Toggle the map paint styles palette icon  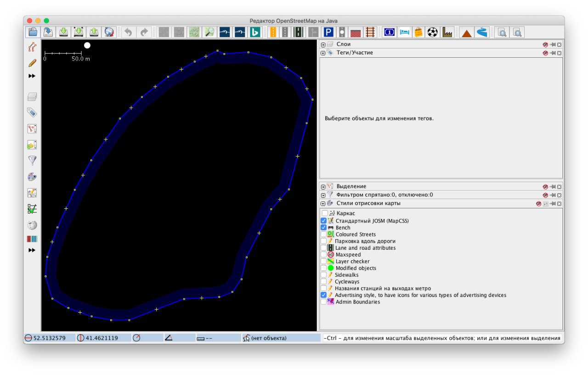[32, 177]
